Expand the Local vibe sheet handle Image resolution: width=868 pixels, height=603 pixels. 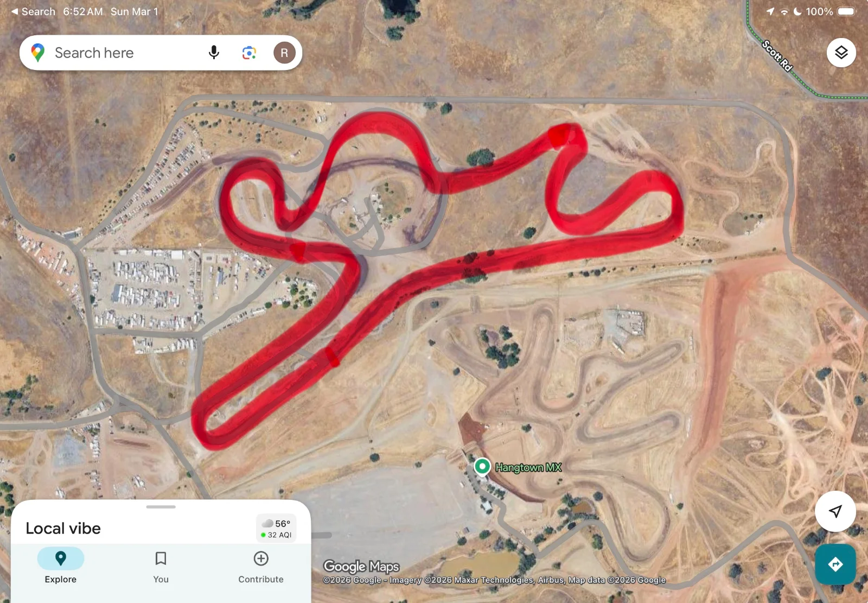click(x=161, y=507)
